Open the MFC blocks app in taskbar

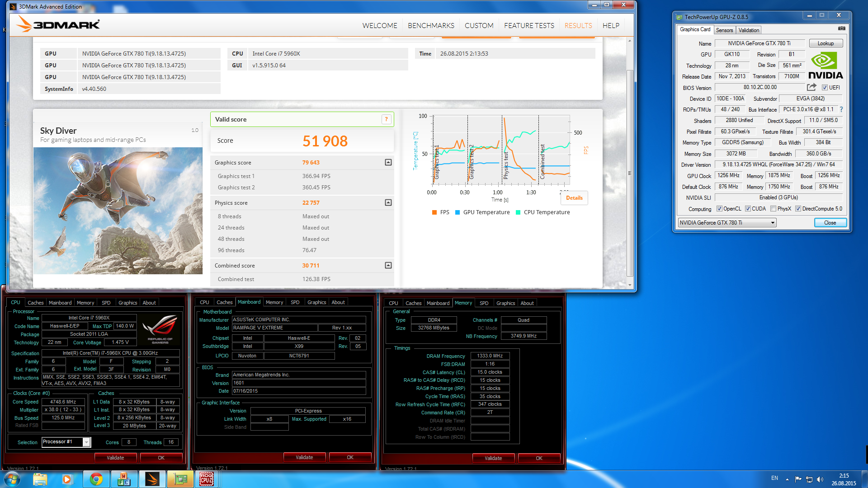tap(124, 479)
